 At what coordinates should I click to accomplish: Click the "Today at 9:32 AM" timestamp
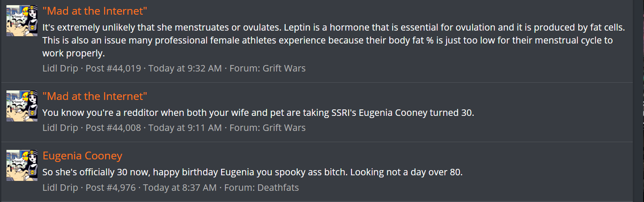click(185, 68)
